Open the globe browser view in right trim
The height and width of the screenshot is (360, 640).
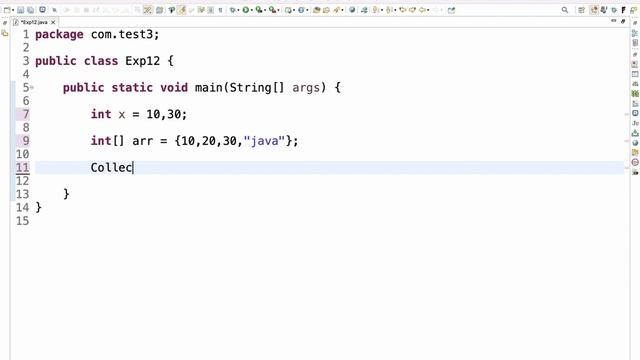tap(635, 142)
